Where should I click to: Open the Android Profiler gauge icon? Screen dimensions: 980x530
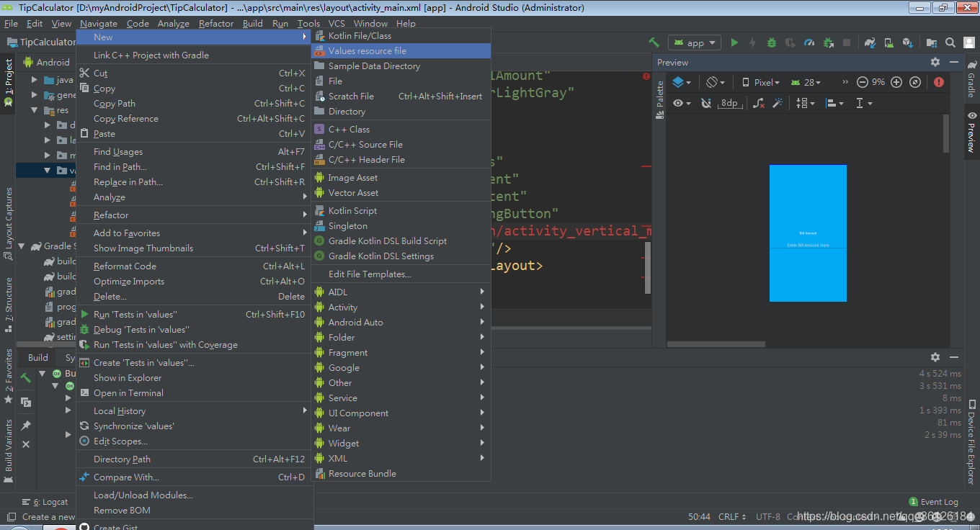809,42
